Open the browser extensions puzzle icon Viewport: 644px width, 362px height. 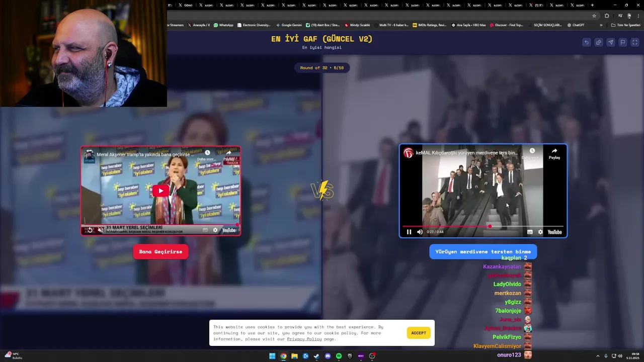click(x=607, y=16)
